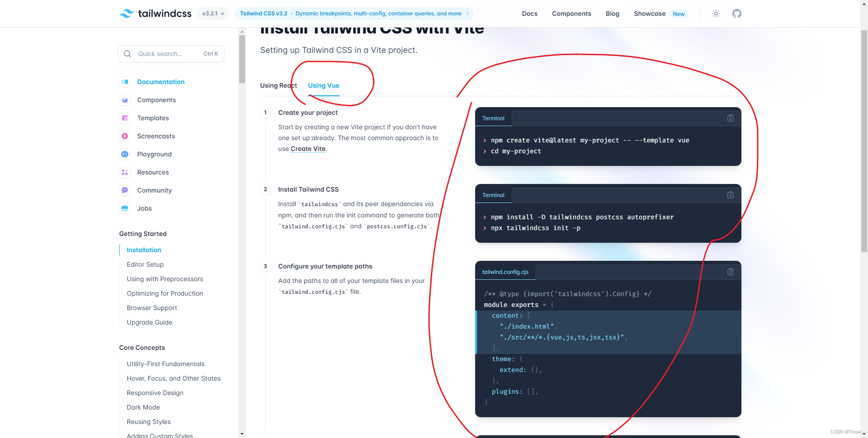The height and width of the screenshot is (438, 868).
Task: Click the Templates sidebar icon
Action: coord(125,118)
